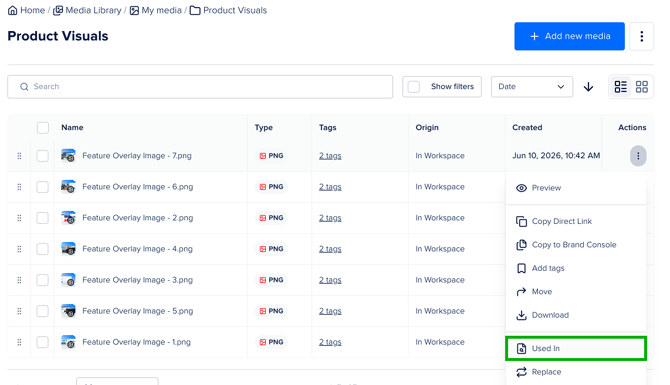Open Media Library breadcrumb link
The height and width of the screenshot is (385, 670).
pos(93,10)
